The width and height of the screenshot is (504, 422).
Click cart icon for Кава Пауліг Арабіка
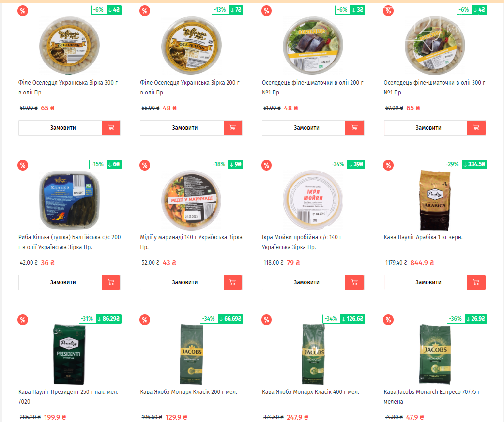click(x=476, y=282)
